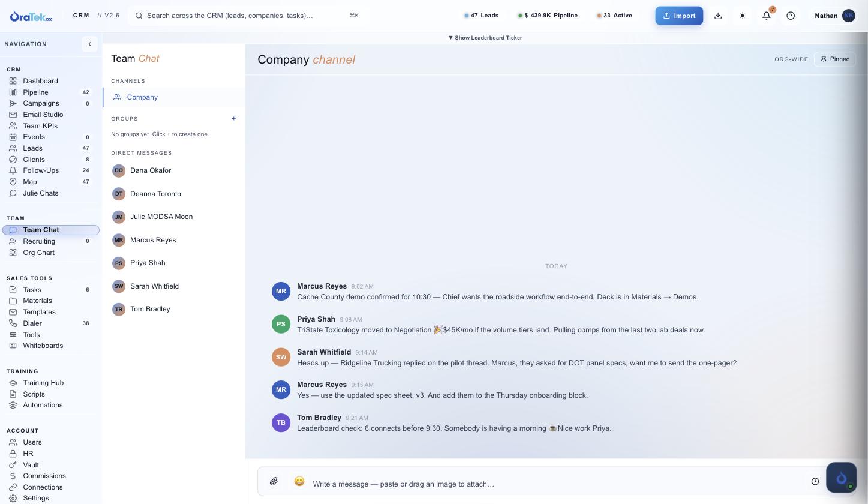The image size is (868, 504).
Task: Open Team KPIs page
Action: [50, 126]
